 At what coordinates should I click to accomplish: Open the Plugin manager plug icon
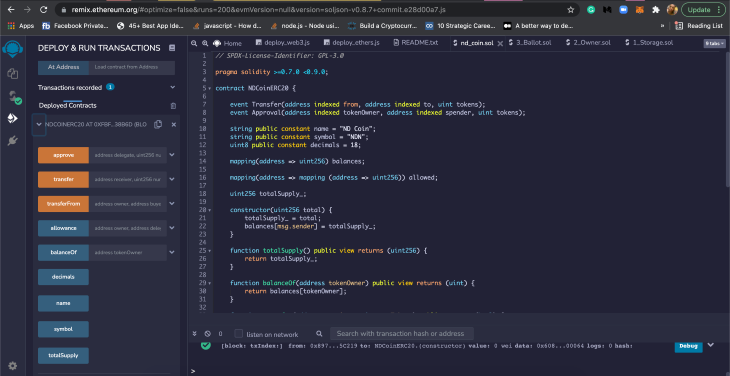coord(13,141)
